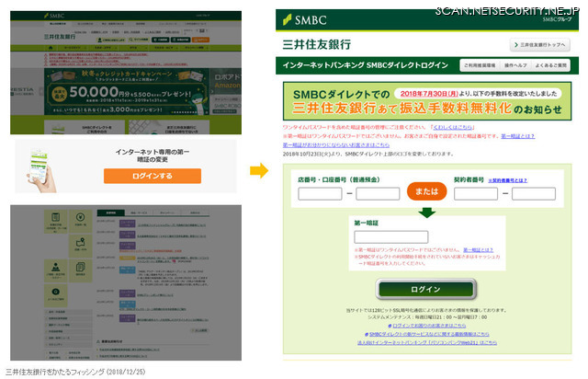Click the person consultation icon tile
This screenshot has width=588, height=379.
point(56,270)
